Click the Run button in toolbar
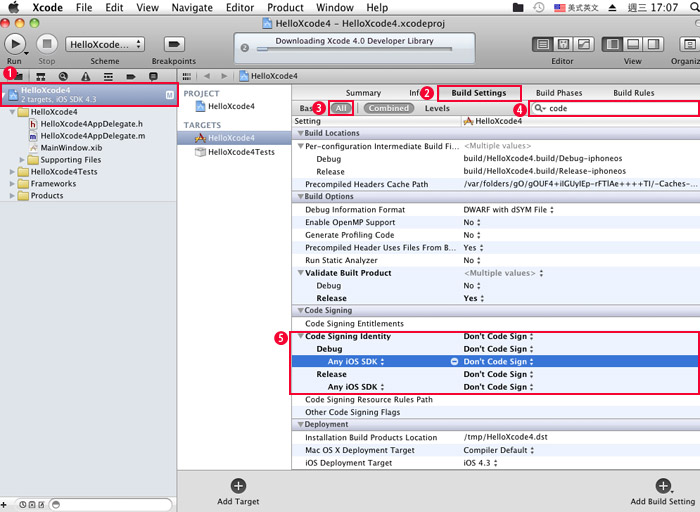 coord(15,44)
